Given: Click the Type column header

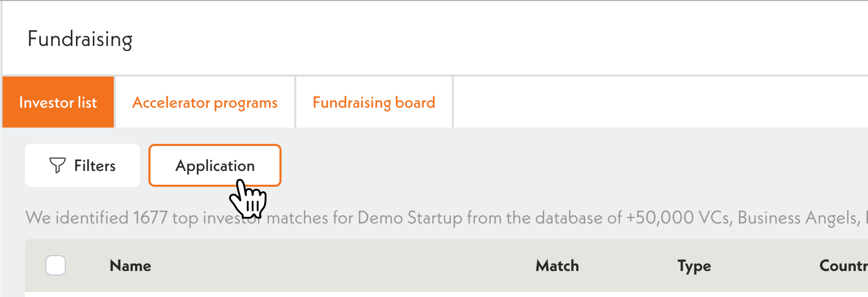Looking at the screenshot, I should coord(694,266).
